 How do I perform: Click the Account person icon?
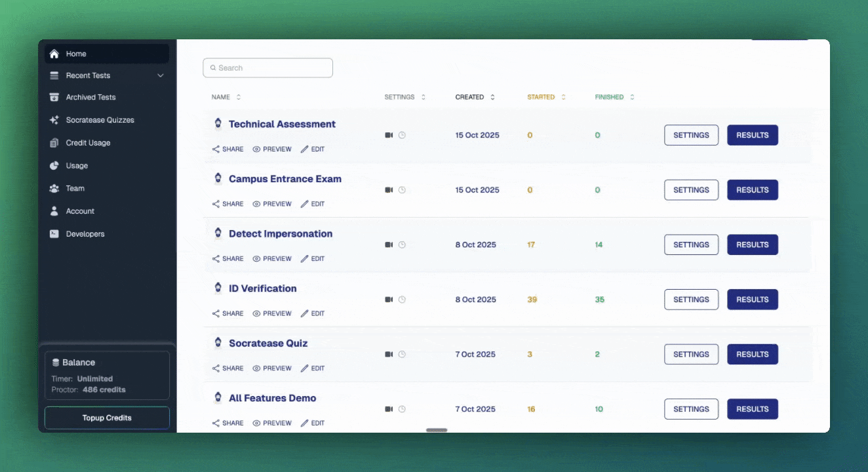click(x=54, y=211)
